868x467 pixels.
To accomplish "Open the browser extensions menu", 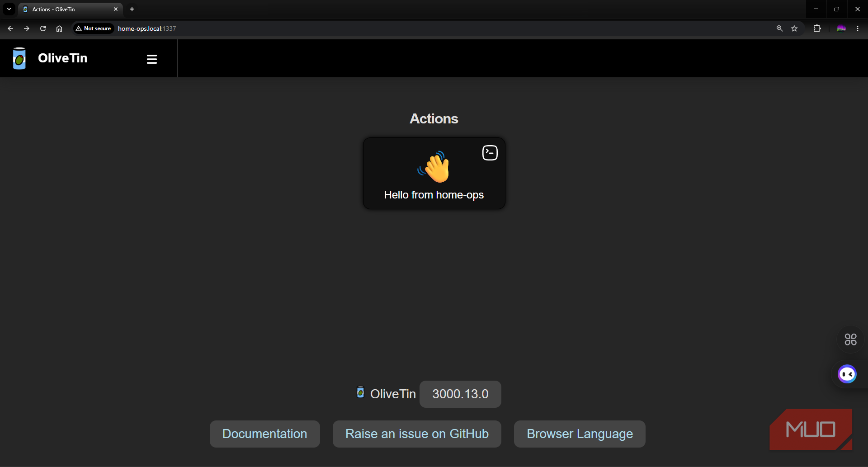I will coord(817,28).
